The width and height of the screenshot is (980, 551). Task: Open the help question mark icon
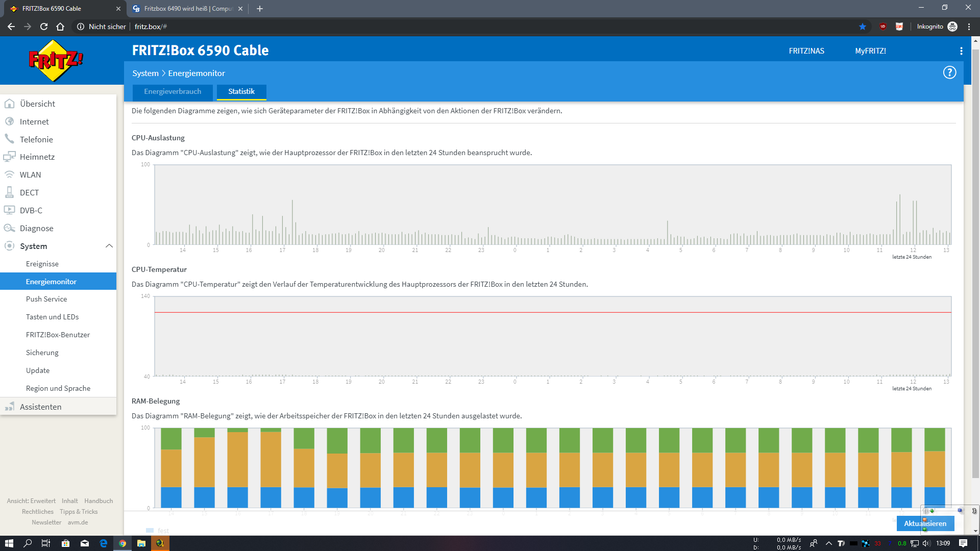point(949,72)
